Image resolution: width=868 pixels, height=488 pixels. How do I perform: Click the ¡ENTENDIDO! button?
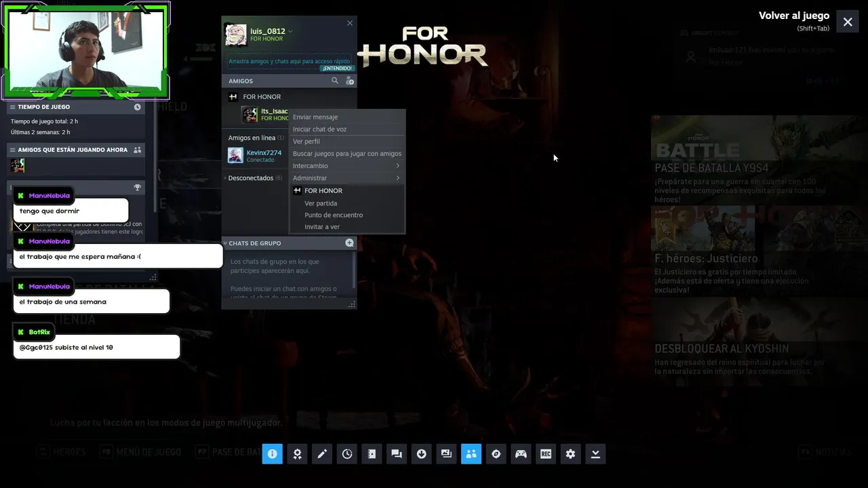[x=337, y=68]
